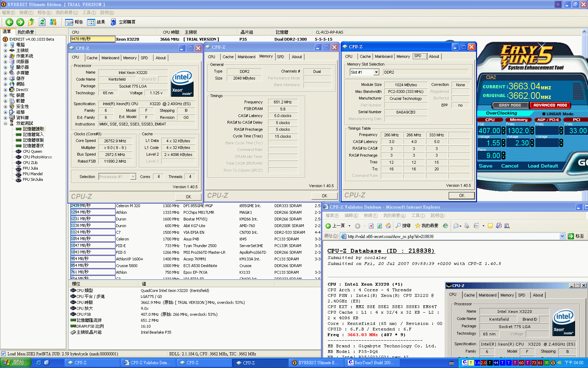This screenshot has width=588, height=368.
Task: Switch to 我的最愛 tab in EVEREST sidebar
Action: (x=26, y=32)
